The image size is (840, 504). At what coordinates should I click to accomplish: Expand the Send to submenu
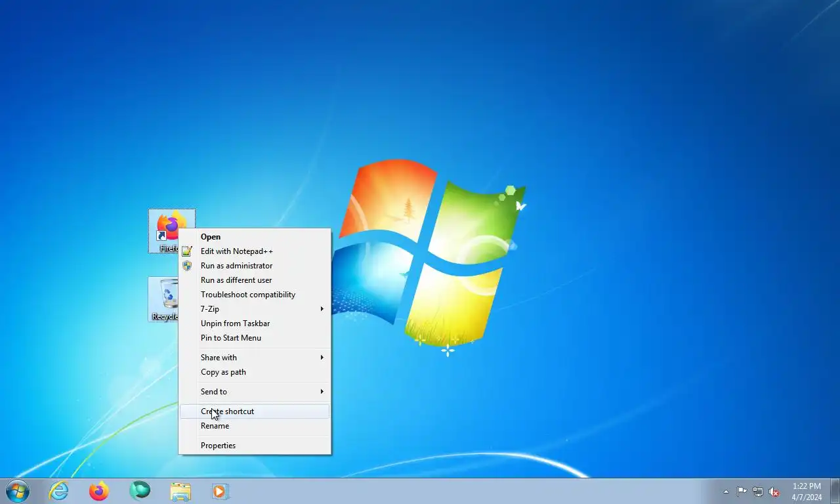[x=255, y=392]
